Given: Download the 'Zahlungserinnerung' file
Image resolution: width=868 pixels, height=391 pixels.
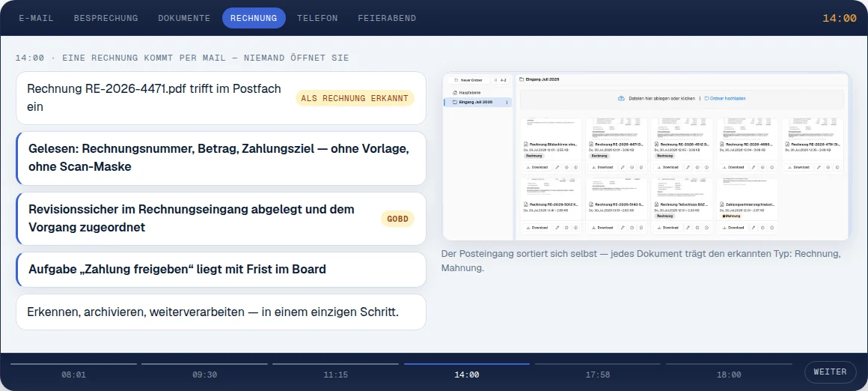Looking at the screenshot, I should pyautogui.click(x=733, y=228).
